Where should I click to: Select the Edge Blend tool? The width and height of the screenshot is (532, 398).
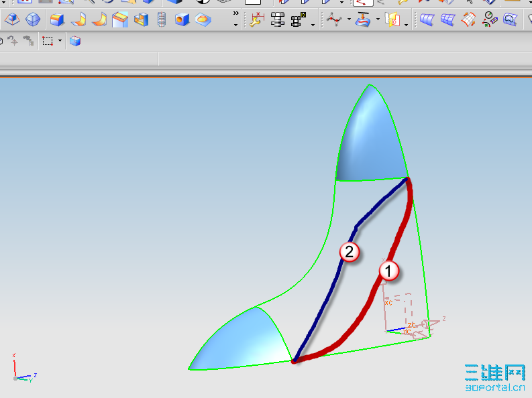[x=57, y=19]
